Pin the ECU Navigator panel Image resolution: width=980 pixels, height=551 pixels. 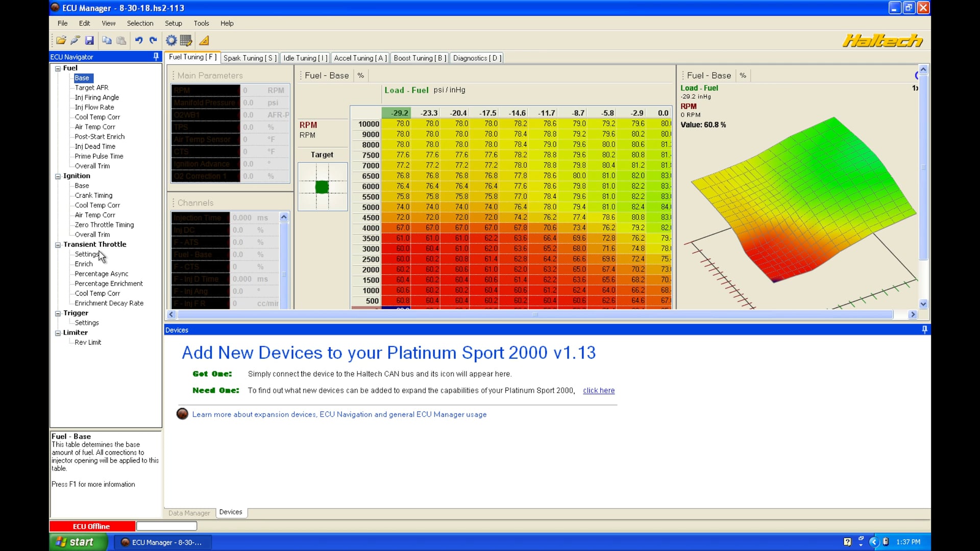(x=156, y=57)
